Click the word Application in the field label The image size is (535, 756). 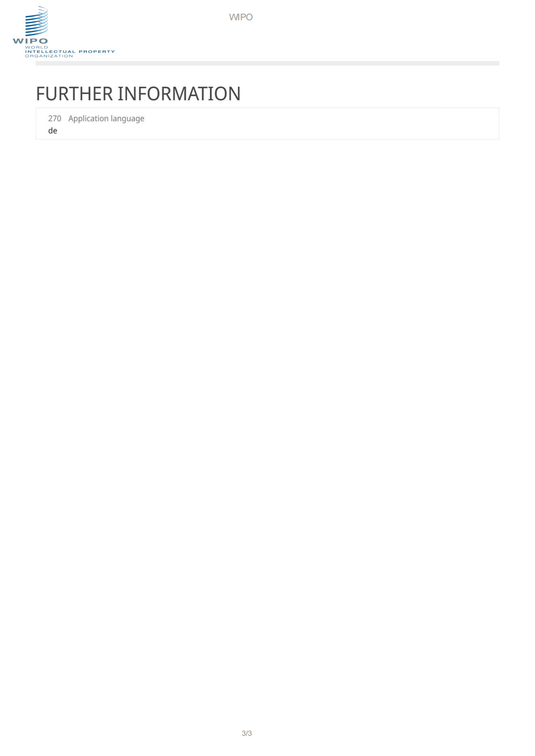coord(88,119)
